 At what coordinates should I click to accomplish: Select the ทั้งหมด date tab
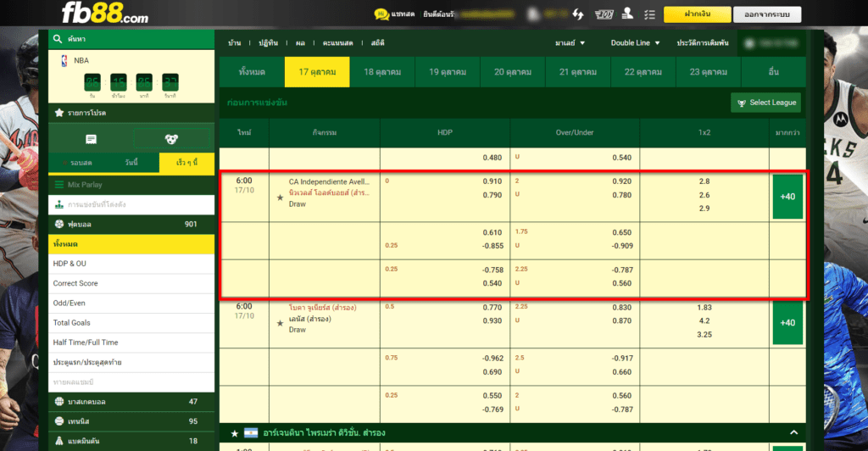click(x=252, y=72)
